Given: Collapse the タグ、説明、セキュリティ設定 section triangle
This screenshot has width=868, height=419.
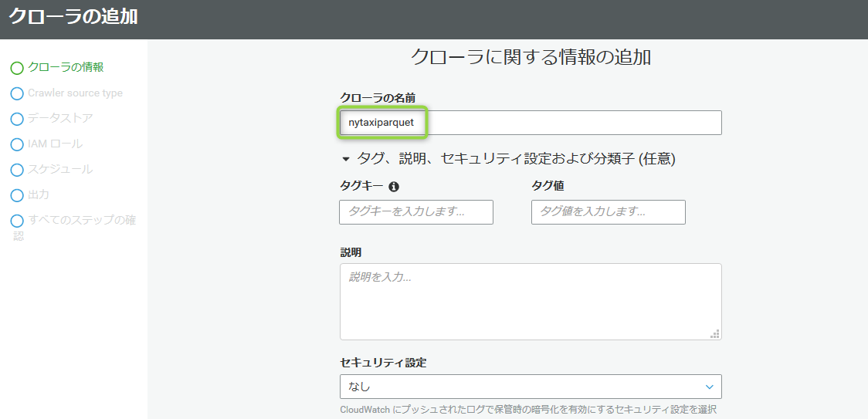Looking at the screenshot, I should pyautogui.click(x=346, y=160).
